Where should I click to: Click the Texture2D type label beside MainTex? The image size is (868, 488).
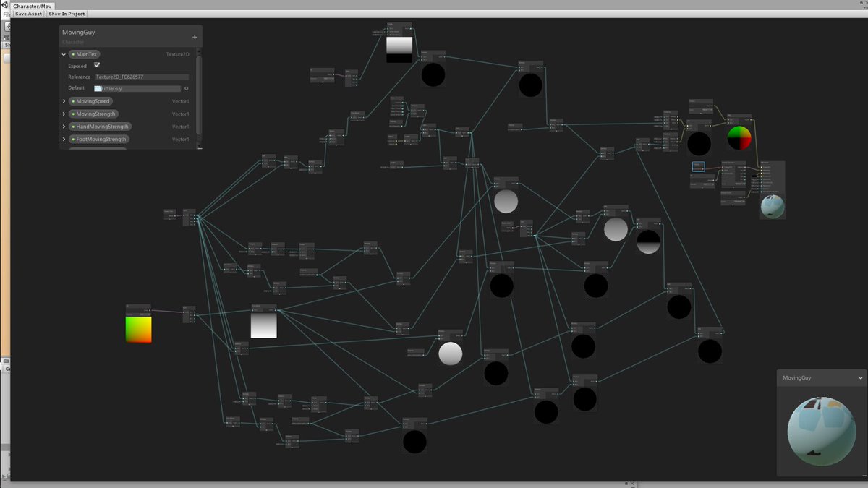pos(178,54)
